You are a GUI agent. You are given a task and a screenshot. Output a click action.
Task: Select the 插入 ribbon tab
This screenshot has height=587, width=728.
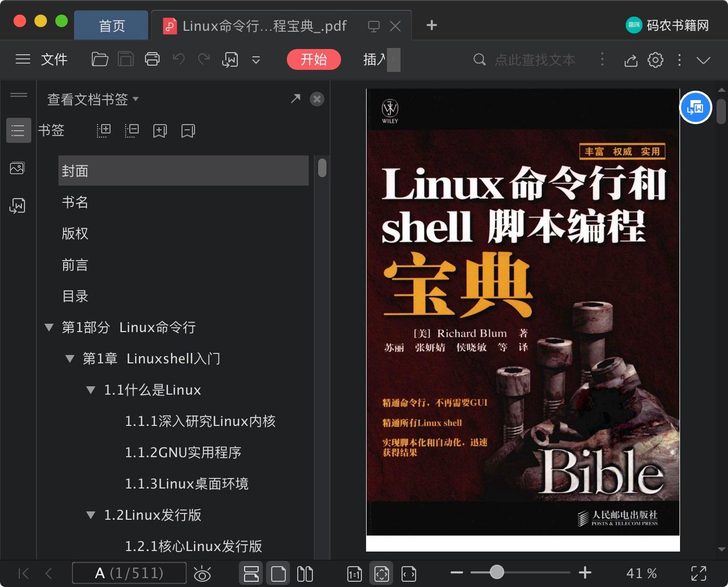pyautogui.click(x=375, y=59)
